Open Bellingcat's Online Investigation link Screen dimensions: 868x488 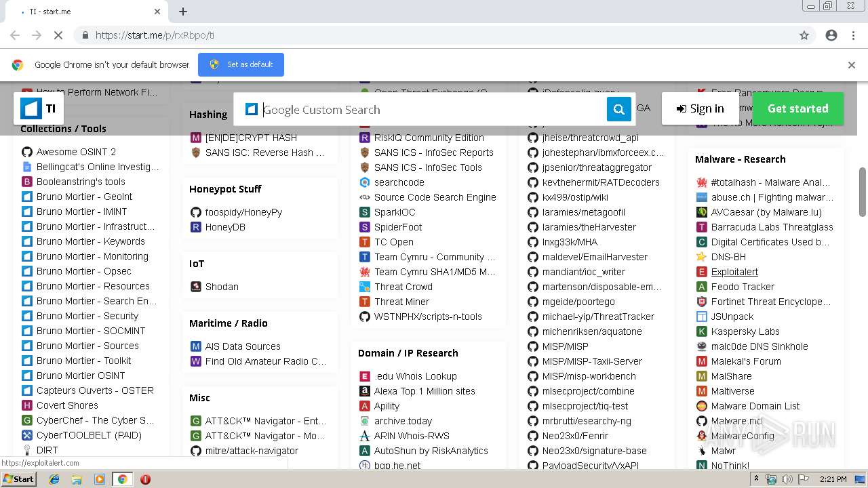pos(98,167)
